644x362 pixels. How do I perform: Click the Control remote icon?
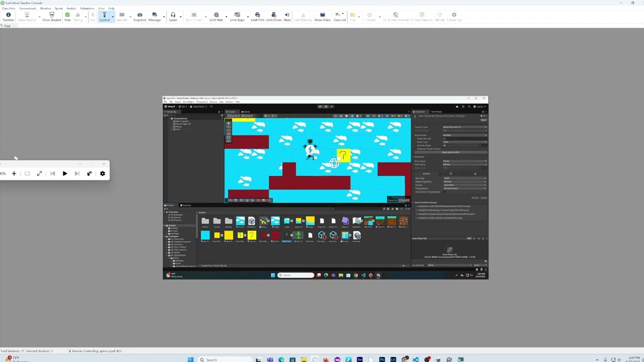point(104,17)
